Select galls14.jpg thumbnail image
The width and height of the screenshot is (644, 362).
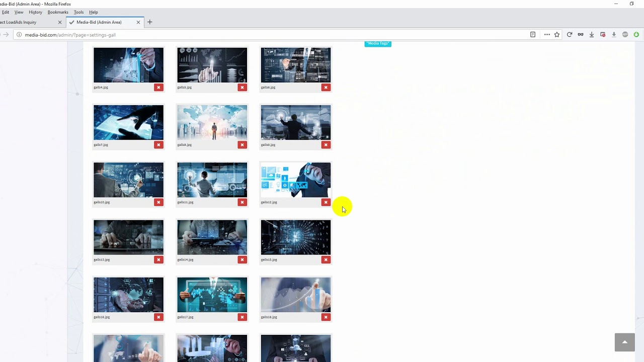tap(212, 237)
